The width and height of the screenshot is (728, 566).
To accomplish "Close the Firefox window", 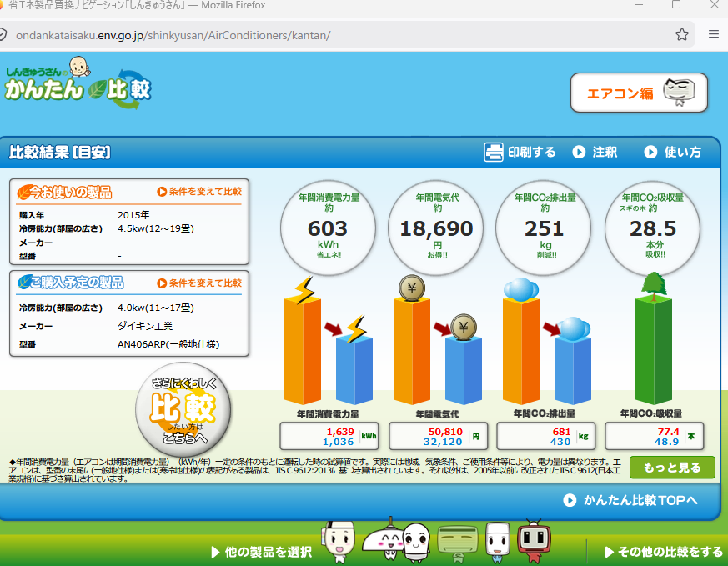I will click(x=715, y=5).
